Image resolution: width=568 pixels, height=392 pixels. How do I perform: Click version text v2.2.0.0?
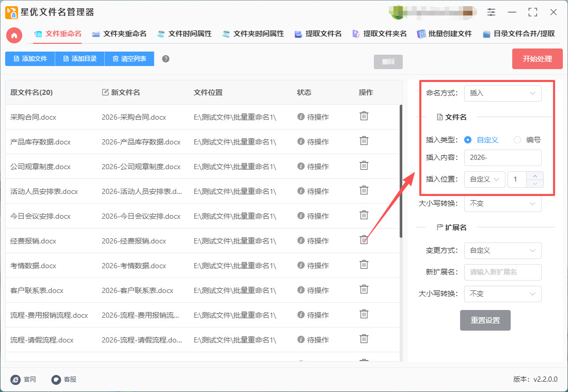(546, 379)
